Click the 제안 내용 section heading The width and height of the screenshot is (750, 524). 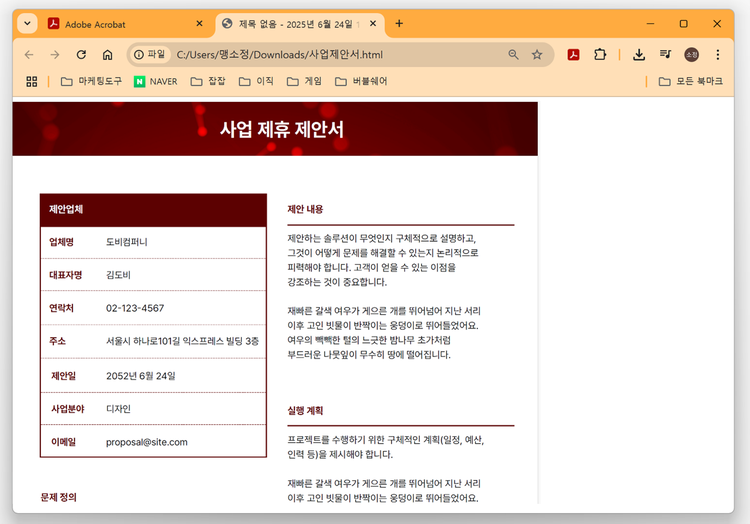coord(305,209)
